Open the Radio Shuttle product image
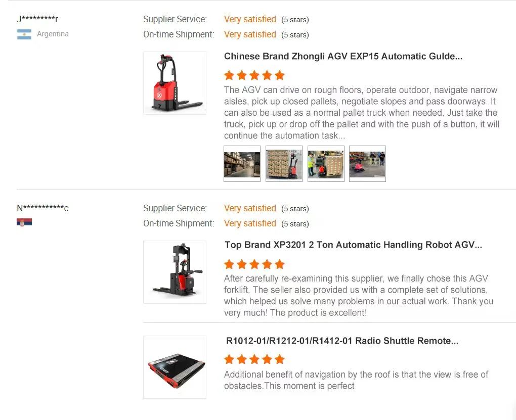The image size is (516, 420). point(175,367)
